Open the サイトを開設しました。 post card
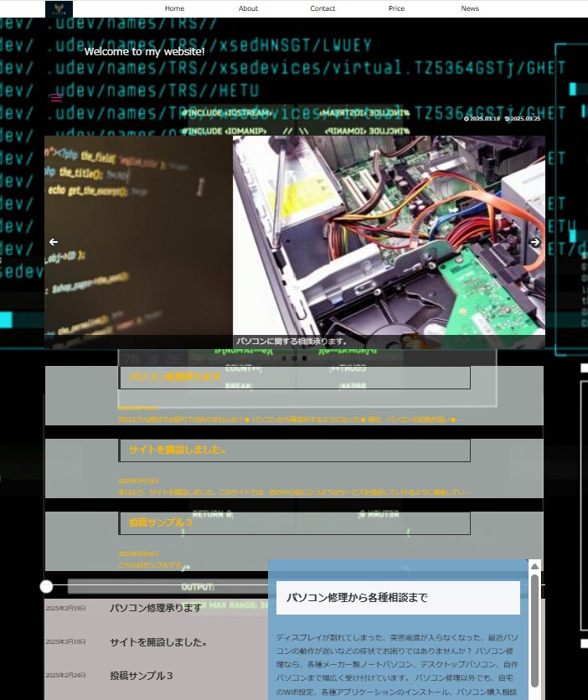The width and height of the screenshot is (588, 700). coord(294,468)
